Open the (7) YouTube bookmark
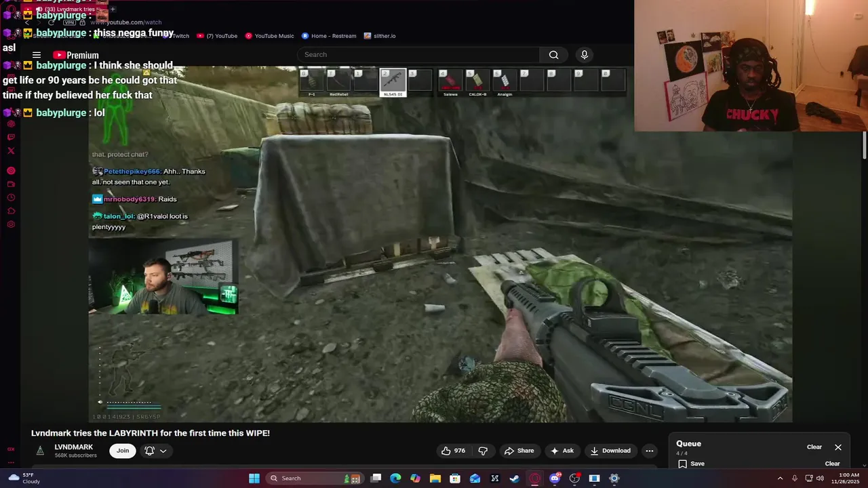This screenshot has height=488, width=868. 217,36
